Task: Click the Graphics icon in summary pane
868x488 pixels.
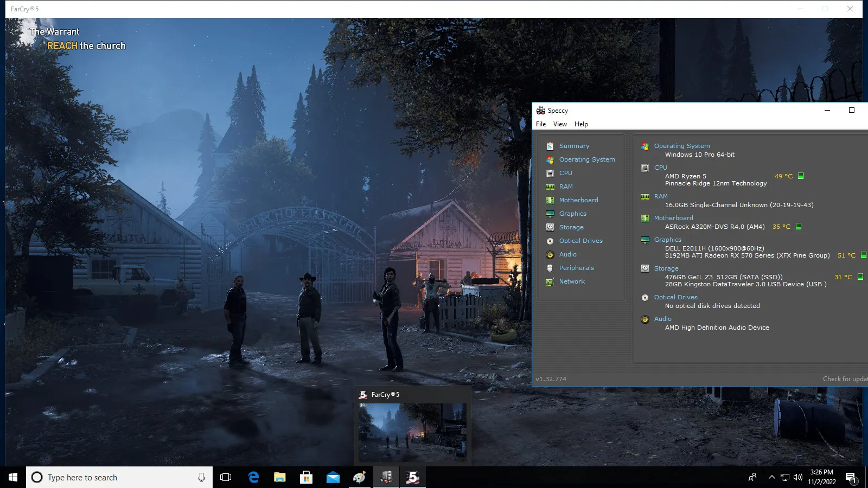Action: coord(645,240)
